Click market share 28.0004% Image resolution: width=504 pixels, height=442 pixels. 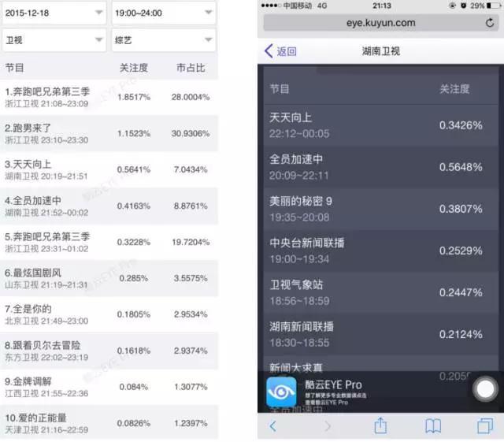191,97
